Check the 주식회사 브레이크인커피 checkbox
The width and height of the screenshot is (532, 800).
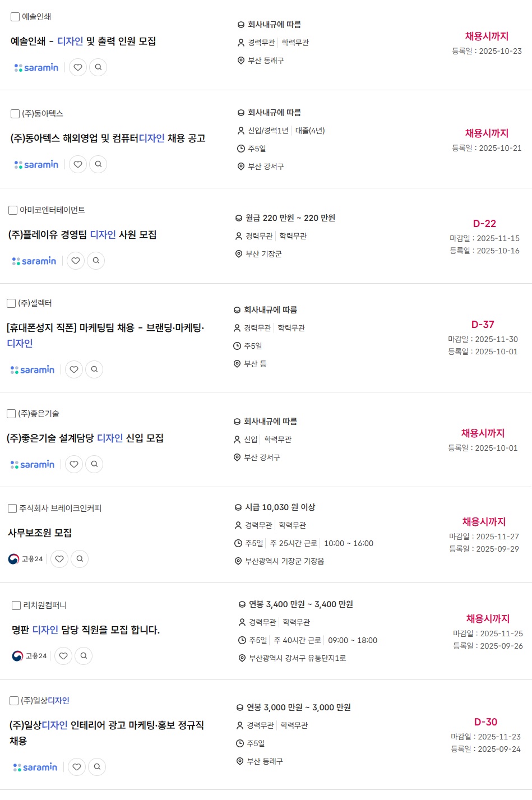(x=12, y=508)
